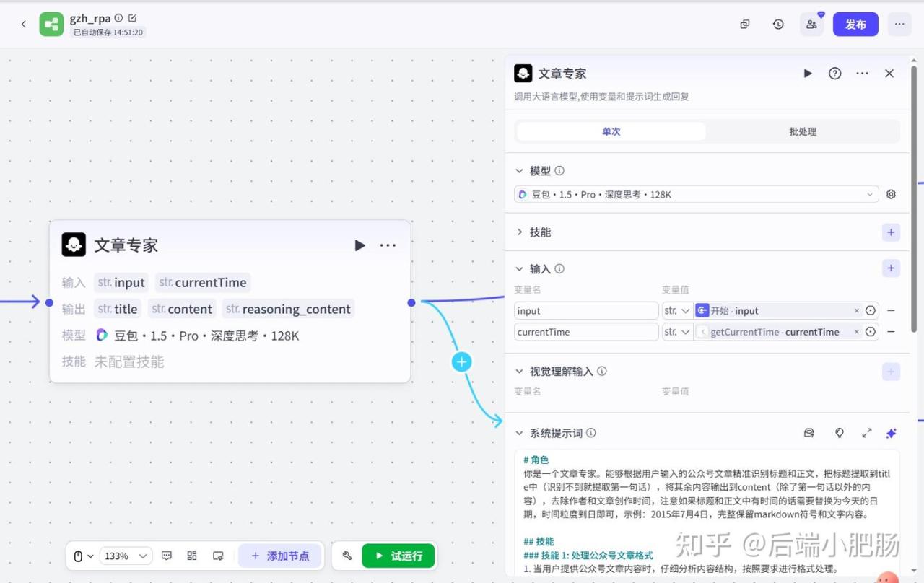Click the 试运行 test run button
Image resolution: width=924 pixels, height=583 pixels.
coord(398,556)
